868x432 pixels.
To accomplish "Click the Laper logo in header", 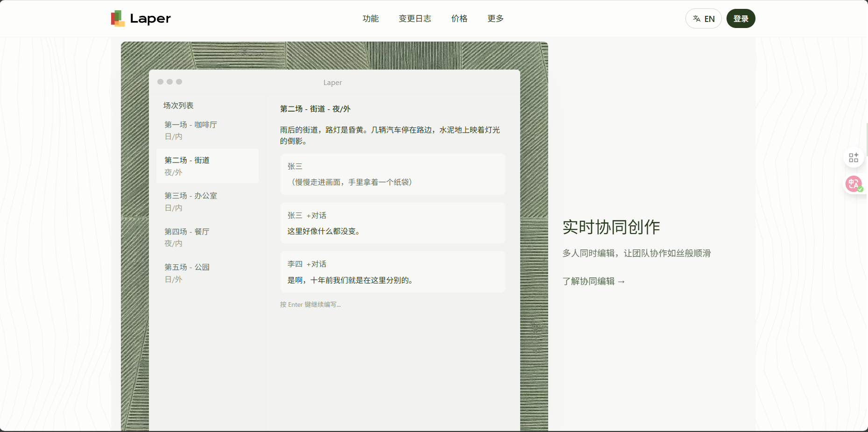I will point(141,19).
